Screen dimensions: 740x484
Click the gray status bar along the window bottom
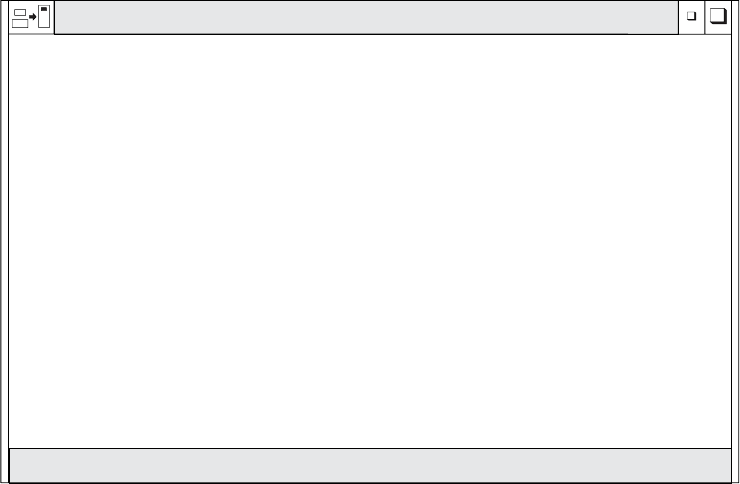pyautogui.click(x=370, y=466)
